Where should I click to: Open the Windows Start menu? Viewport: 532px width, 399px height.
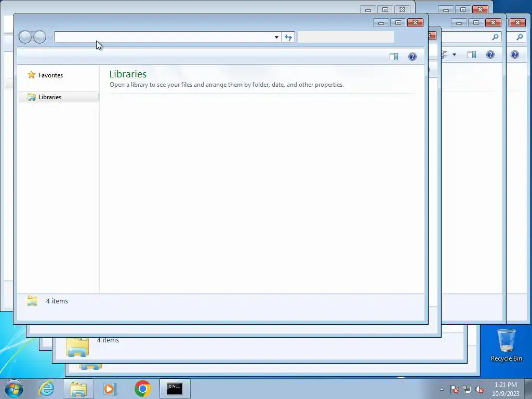pyautogui.click(x=14, y=389)
